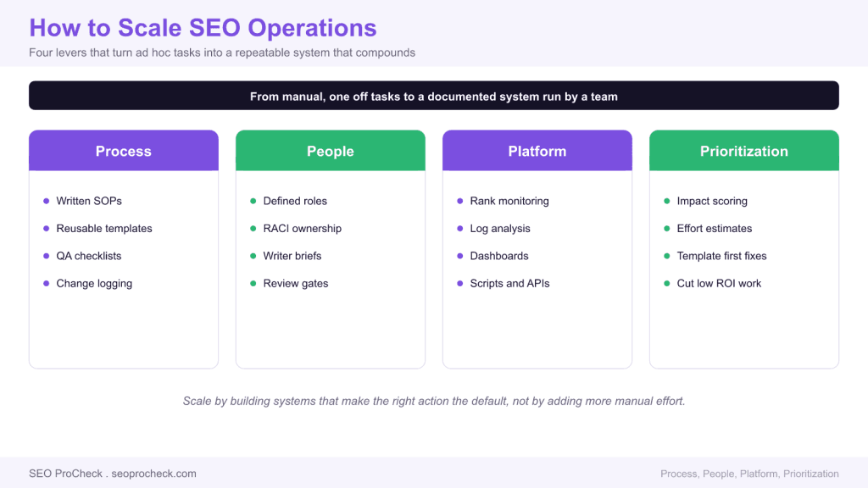
Task: Click the dark banner 'From manual, one off tasks'
Action: tap(434, 96)
